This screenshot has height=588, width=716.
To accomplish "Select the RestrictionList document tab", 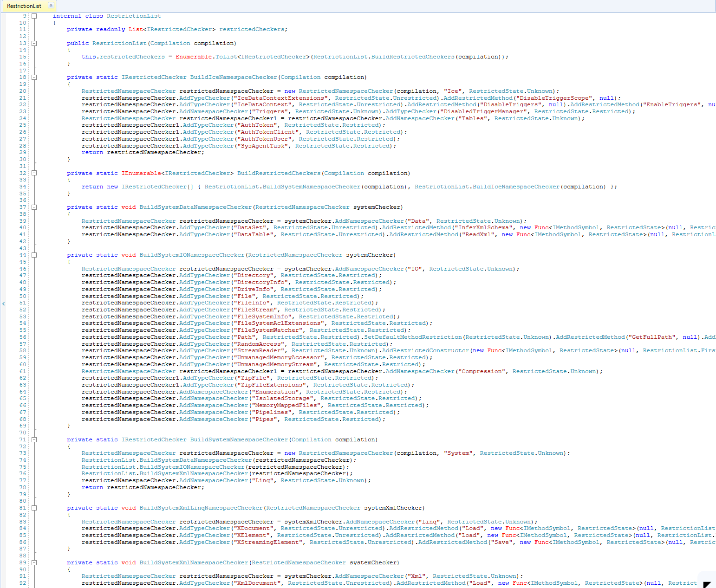I will (x=24, y=6).
